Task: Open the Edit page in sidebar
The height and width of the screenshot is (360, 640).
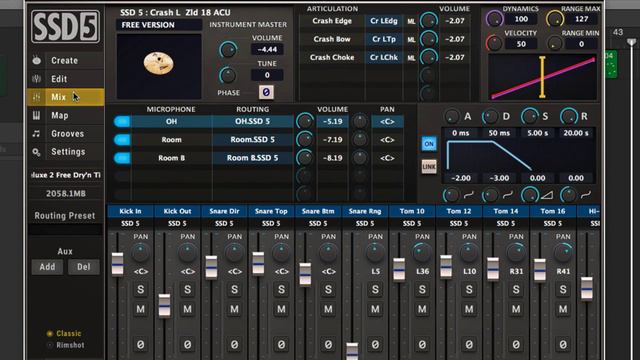Action: pyautogui.click(x=65, y=79)
